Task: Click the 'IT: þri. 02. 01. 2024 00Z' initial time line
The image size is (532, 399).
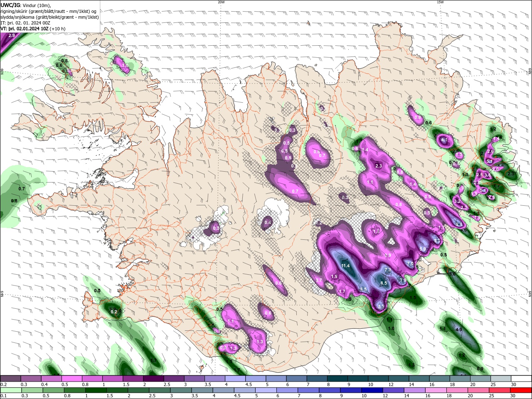Action: tap(25, 23)
